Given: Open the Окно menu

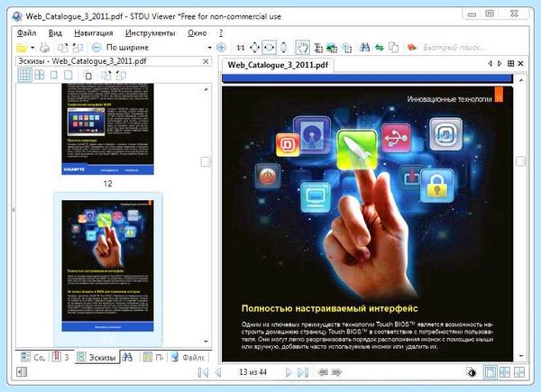Looking at the screenshot, I should pos(197,33).
